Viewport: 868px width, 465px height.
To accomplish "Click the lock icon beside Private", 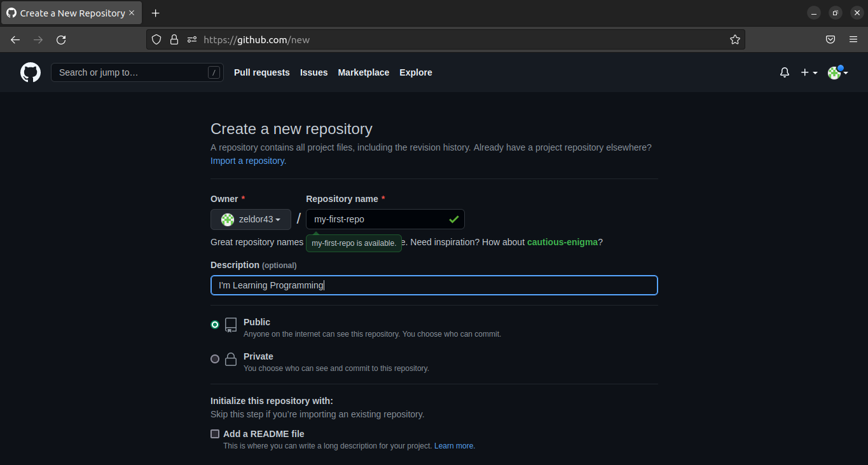I will pyautogui.click(x=231, y=360).
